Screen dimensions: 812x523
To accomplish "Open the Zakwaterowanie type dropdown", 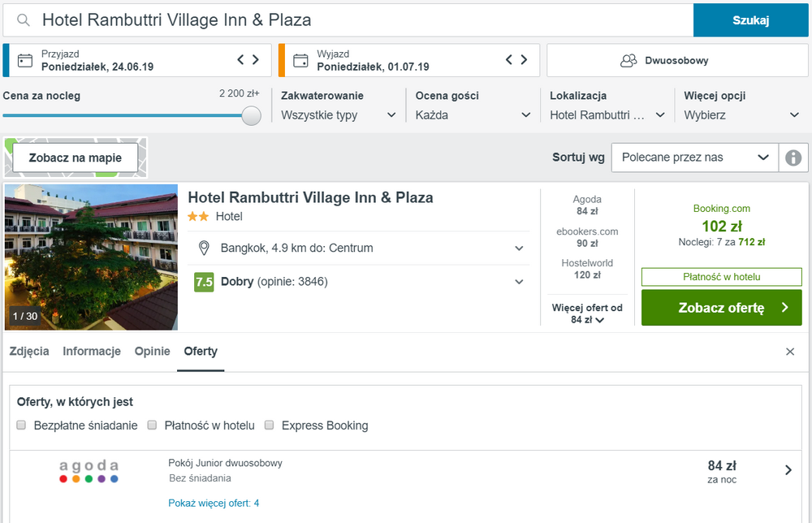I will coord(339,115).
